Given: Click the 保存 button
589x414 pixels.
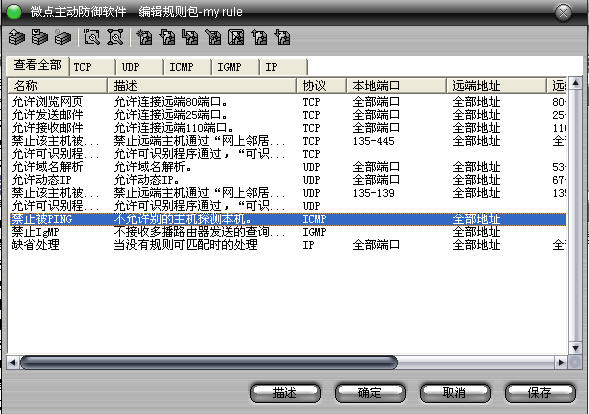Looking at the screenshot, I should point(540,393).
